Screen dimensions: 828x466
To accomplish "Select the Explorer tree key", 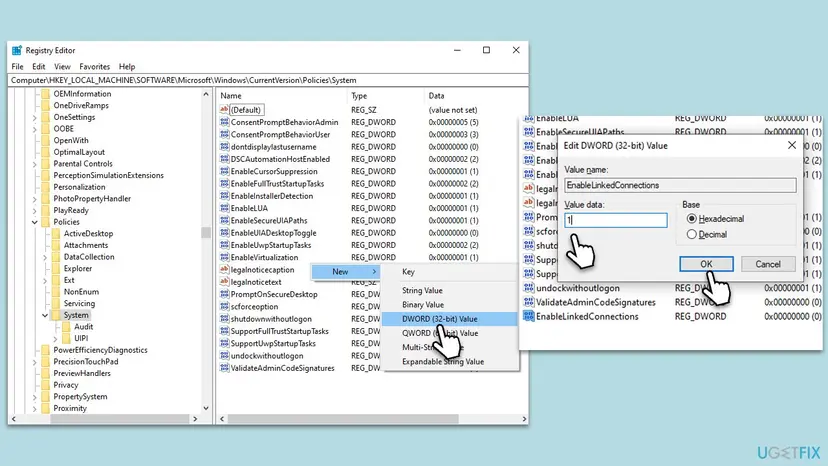I will [78, 268].
